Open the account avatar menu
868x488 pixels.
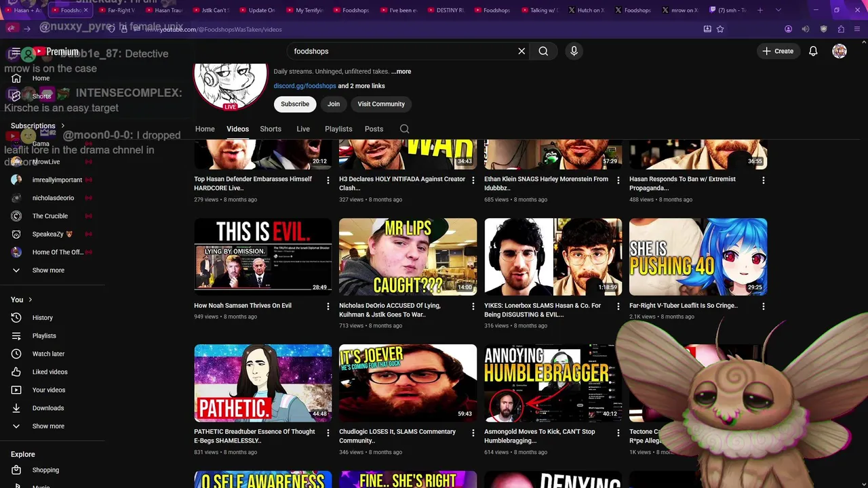(840, 51)
